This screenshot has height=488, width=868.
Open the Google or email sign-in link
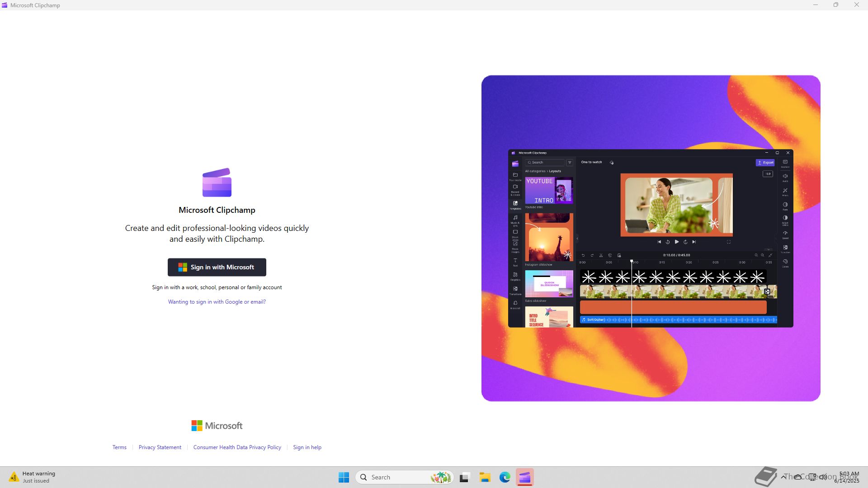pos(217,302)
